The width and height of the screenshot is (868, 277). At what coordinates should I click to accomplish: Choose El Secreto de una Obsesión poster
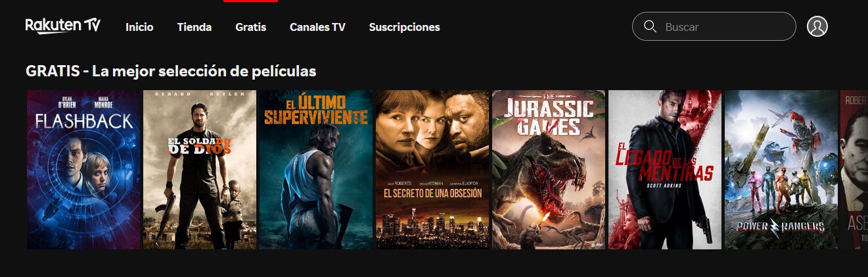(432, 170)
